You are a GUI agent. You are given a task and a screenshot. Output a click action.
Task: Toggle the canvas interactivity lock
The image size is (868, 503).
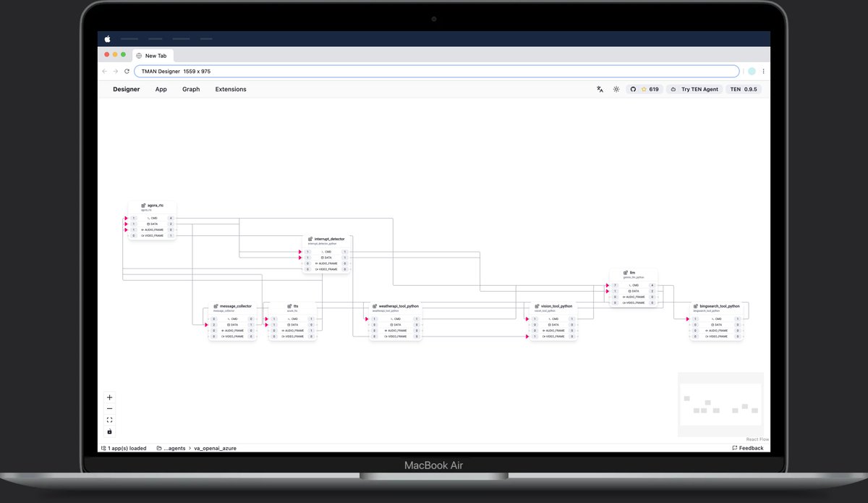coord(109,431)
